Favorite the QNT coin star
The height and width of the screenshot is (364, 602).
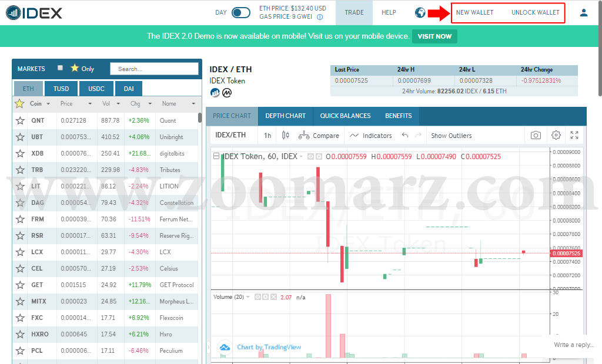(20, 120)
